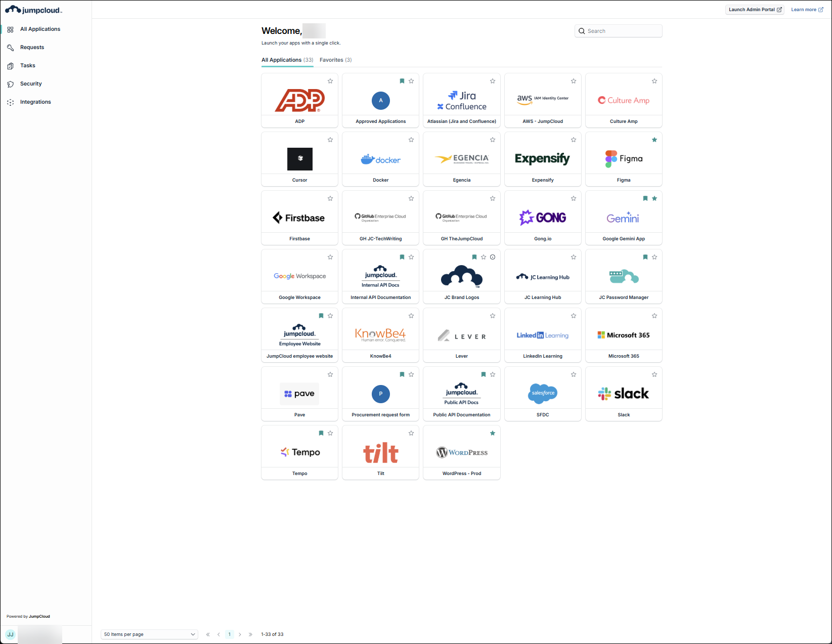Launch the Slack app logo
This screenshot has width=832, height=644.
point(624,394)
